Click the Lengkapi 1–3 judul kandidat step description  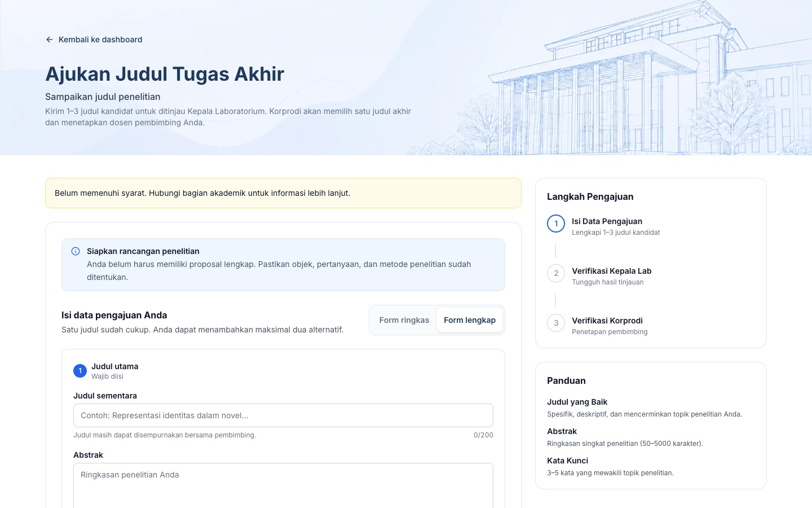[616, 233]
